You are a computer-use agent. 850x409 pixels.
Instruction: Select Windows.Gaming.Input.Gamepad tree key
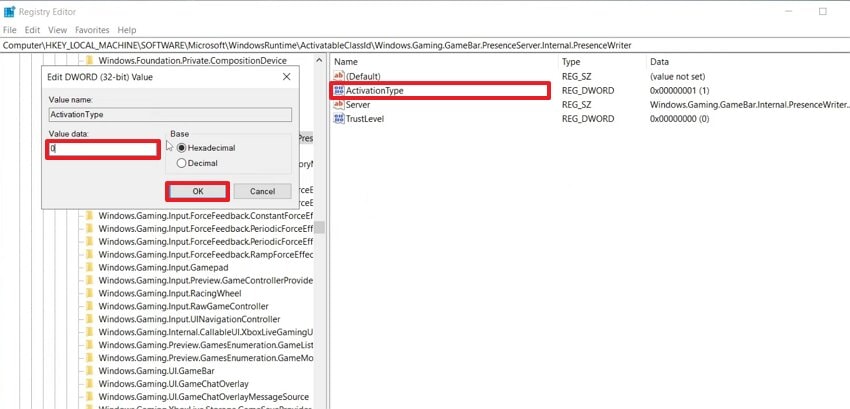pyautogui.click(x=163, y=267)
